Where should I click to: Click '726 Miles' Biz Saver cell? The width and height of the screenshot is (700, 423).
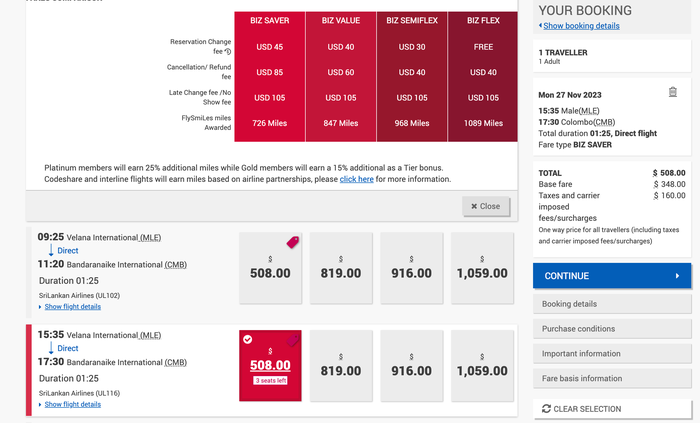point(270,123)
